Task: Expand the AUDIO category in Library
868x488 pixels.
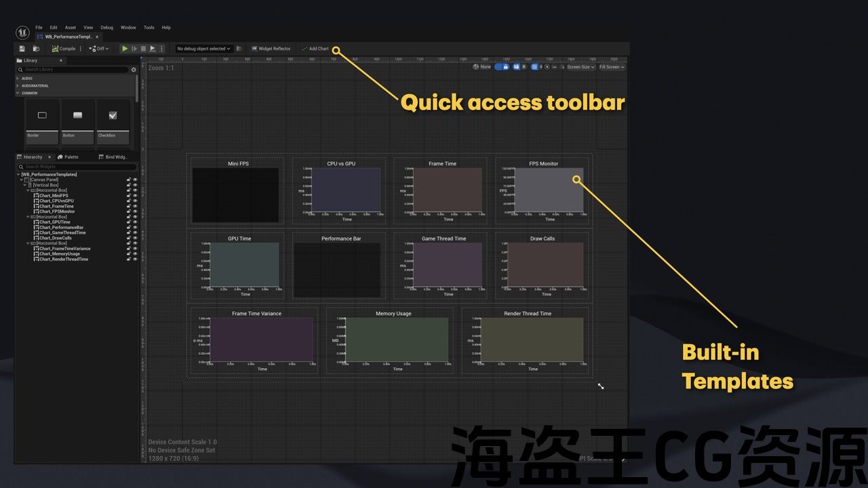Action: tap(18, 79)
